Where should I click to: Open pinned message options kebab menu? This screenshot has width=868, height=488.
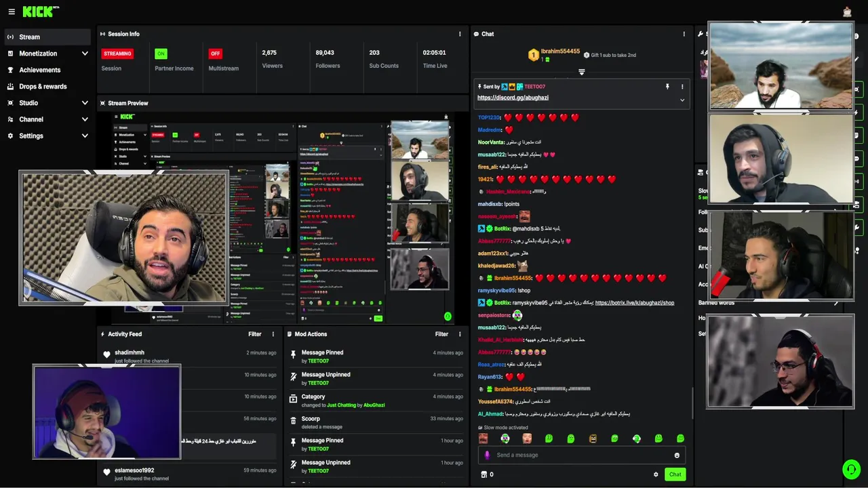click(x=682, y=87)
